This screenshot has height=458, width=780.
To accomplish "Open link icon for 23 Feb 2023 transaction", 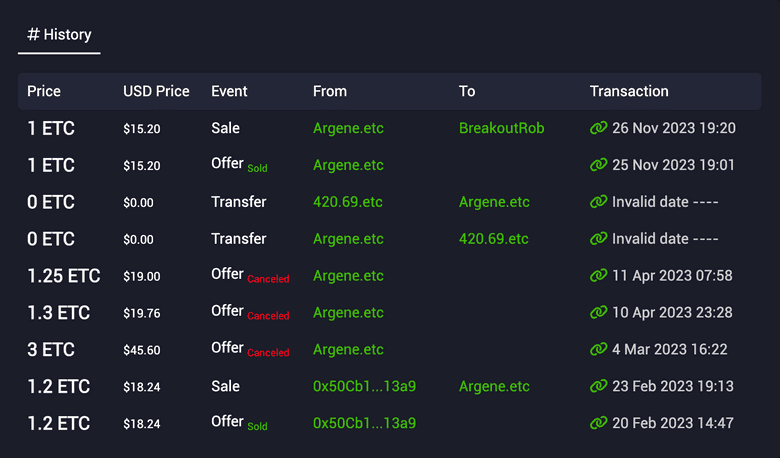I will pos(598,386).
